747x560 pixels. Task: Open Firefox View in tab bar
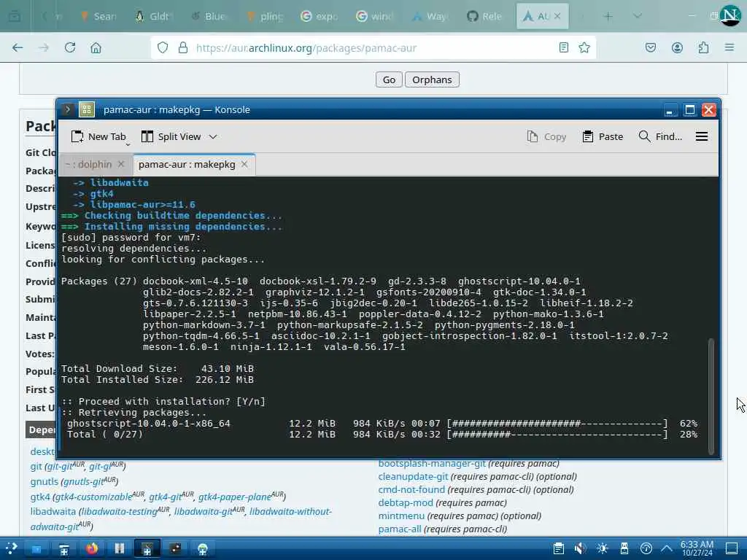15,16
